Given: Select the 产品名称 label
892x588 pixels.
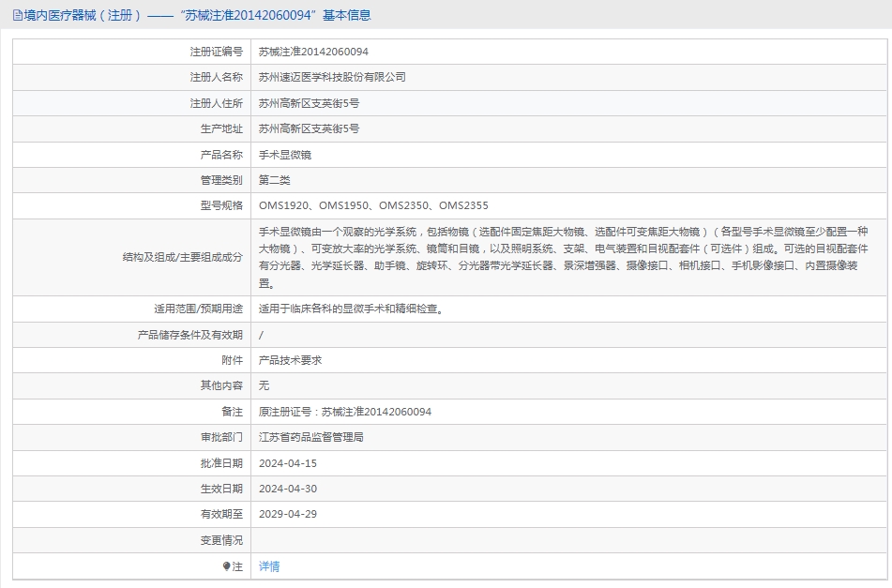Looking at the screenshot, I should [221, 155].
